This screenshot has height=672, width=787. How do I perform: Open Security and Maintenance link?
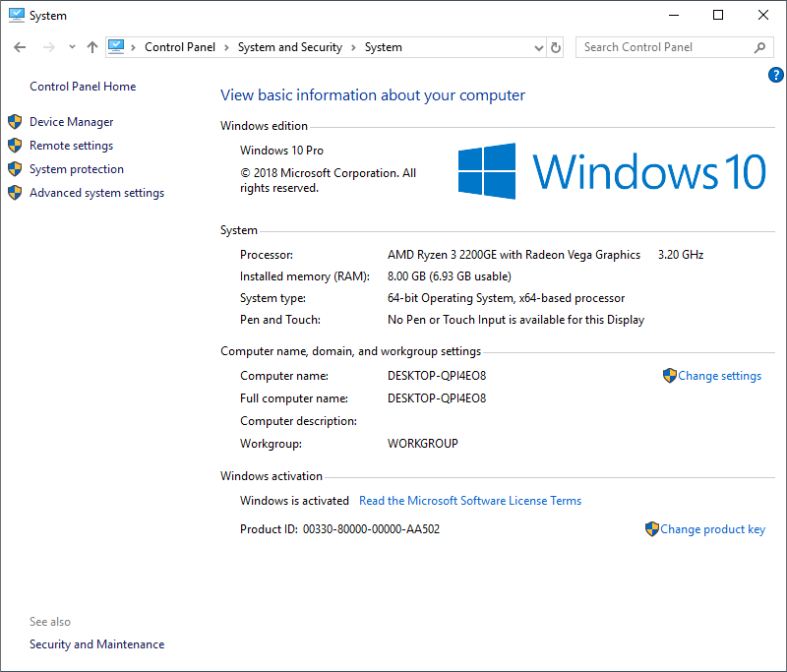[x=96, y=644]
